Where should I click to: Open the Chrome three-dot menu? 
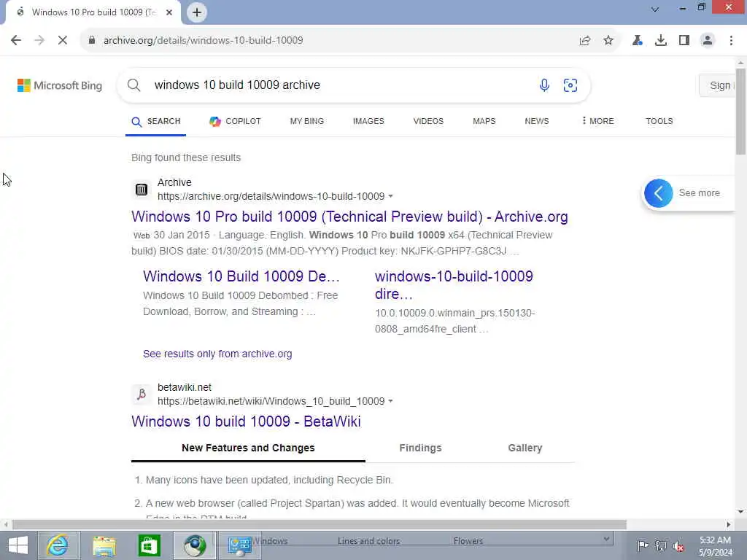tap(731, 41)
